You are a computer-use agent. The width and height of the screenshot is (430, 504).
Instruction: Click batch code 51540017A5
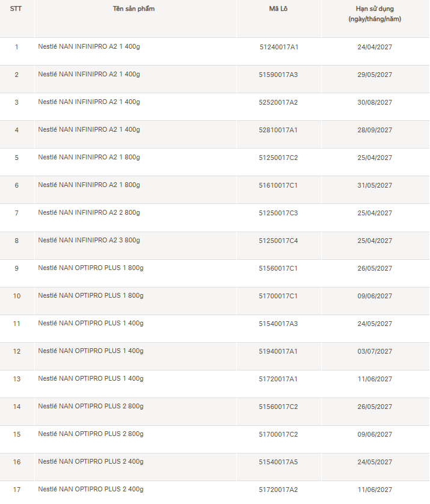point(278,462)
